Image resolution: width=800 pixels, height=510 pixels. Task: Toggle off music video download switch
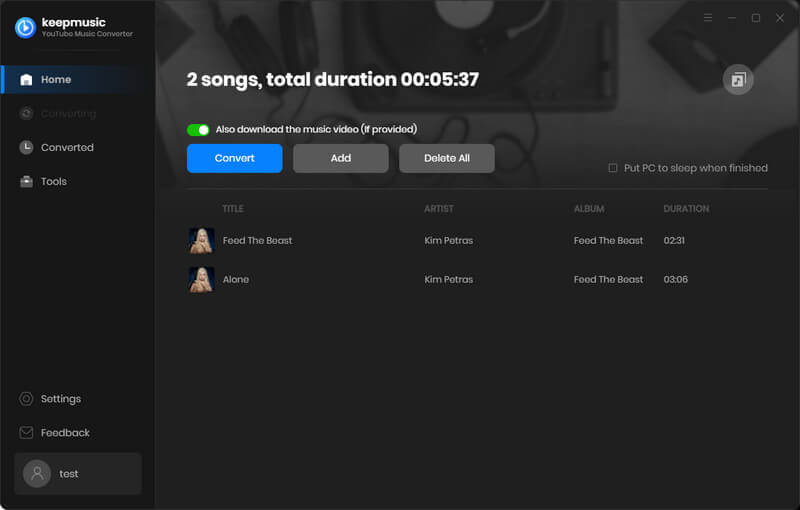pos(198,130)
